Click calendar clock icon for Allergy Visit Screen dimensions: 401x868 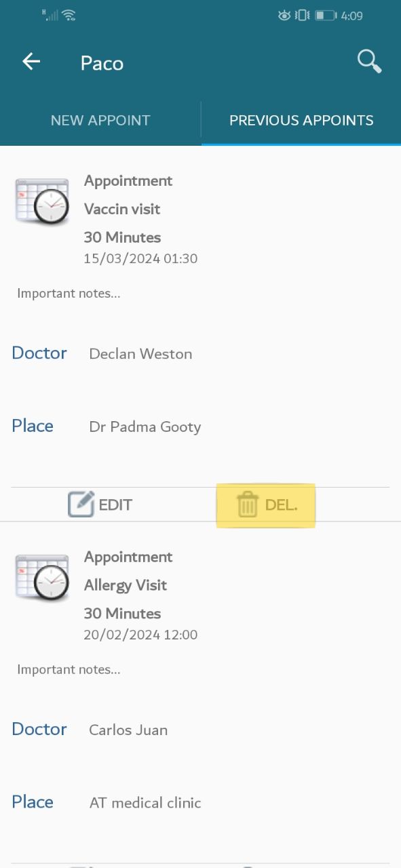point(42,578)
